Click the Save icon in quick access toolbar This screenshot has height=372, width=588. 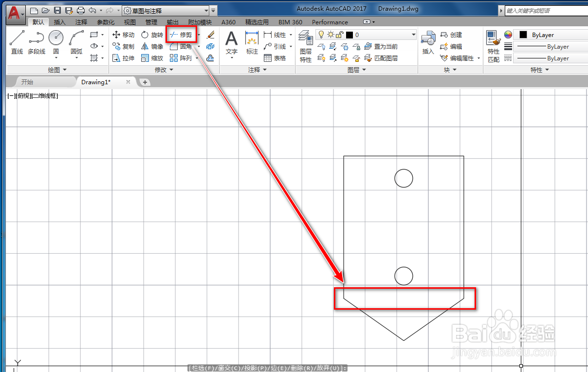pos(57,10)
